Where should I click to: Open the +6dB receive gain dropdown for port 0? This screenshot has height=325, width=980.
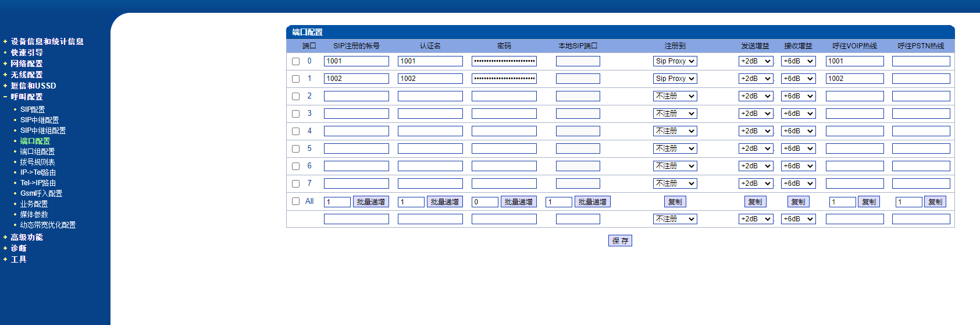799,61
